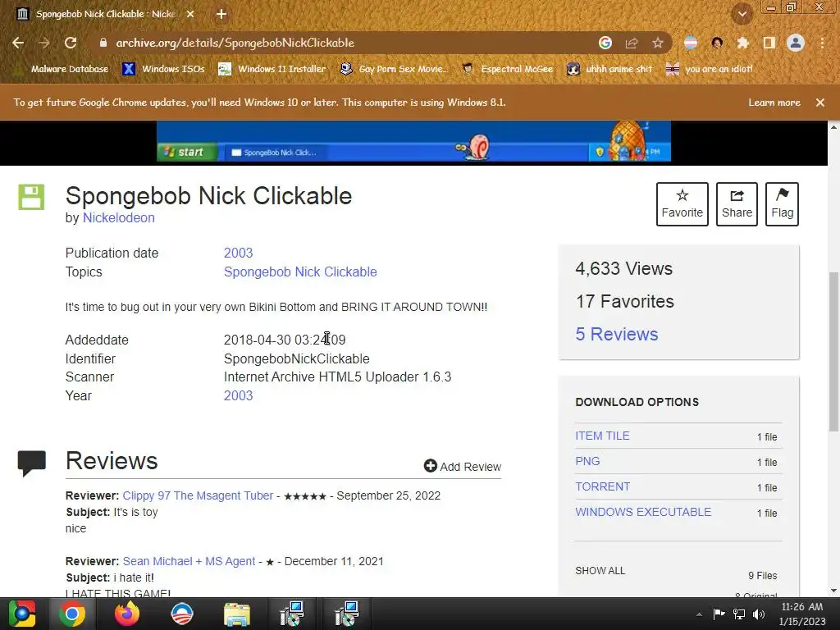
Task: Download the TORRENT file
Action: coord(602,486)
